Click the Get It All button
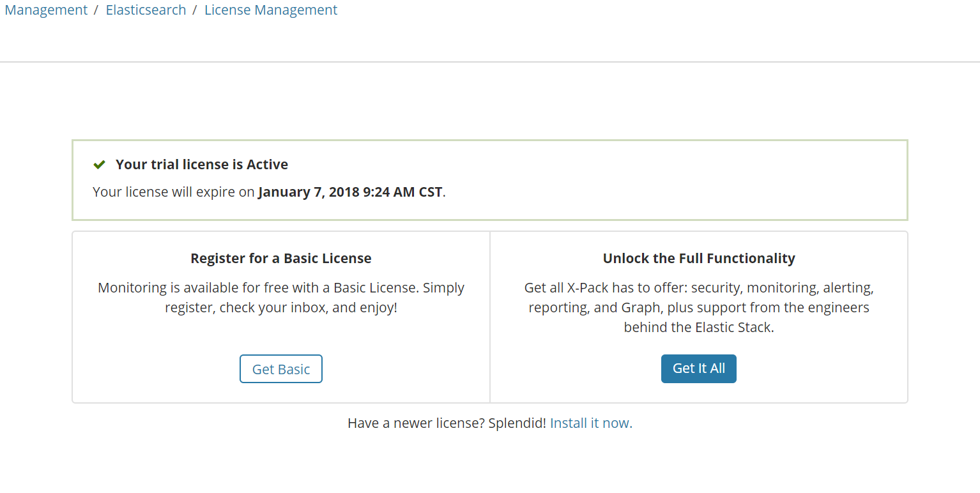Image resolution: width=980 pixels, height=493 pixels. click(699, 368)
